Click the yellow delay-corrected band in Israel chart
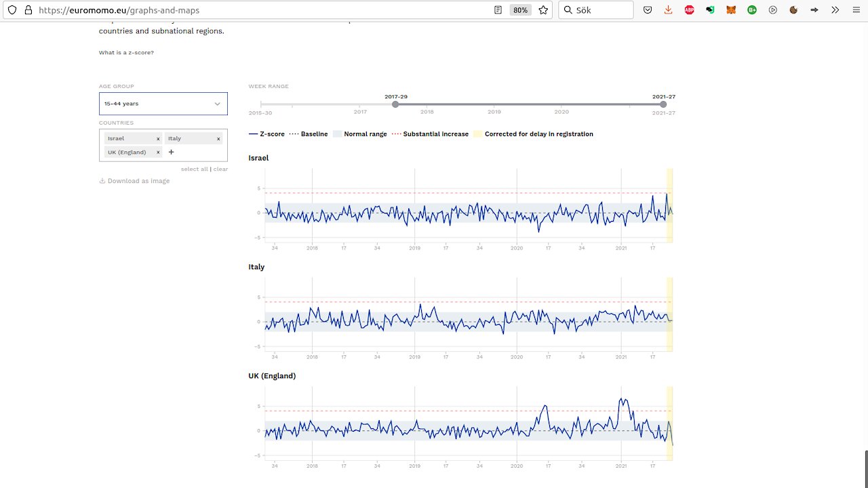Viewport: 868px width, 488px height. (669, 205)
